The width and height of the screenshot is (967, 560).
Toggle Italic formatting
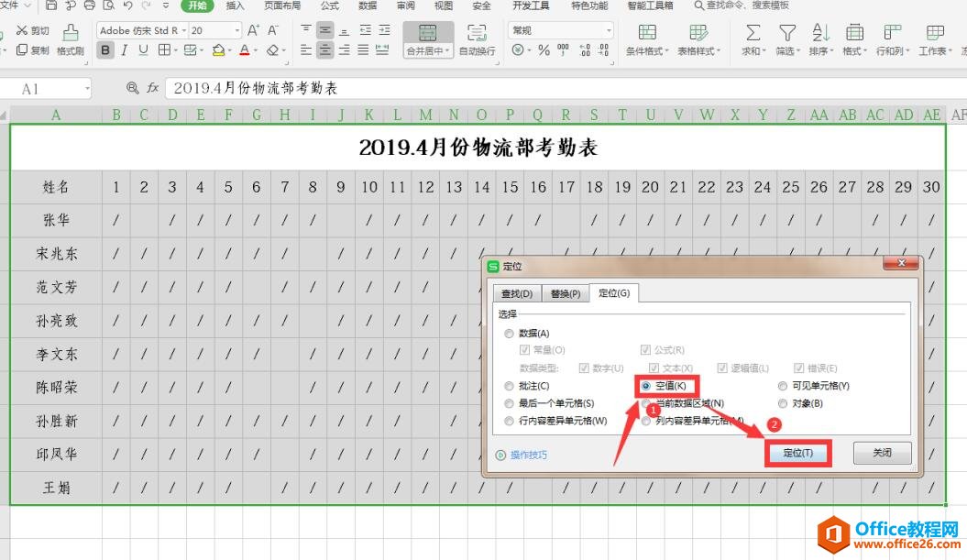coord(125,50)
